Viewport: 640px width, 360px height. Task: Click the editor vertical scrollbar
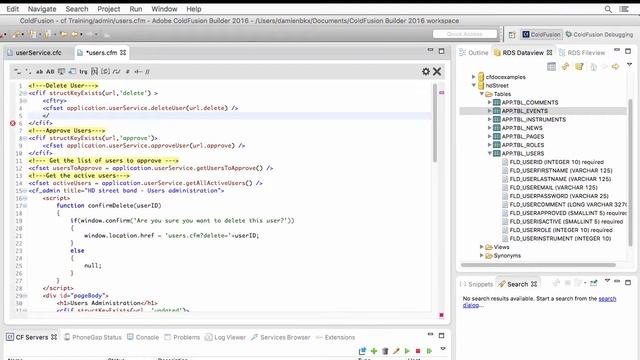(x=435, y=122)
